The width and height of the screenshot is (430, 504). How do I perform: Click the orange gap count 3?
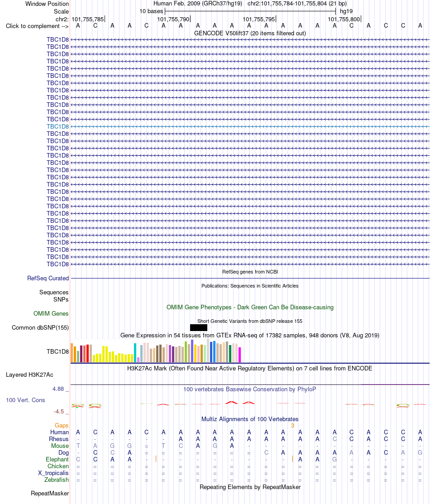(x=292, y=425)
